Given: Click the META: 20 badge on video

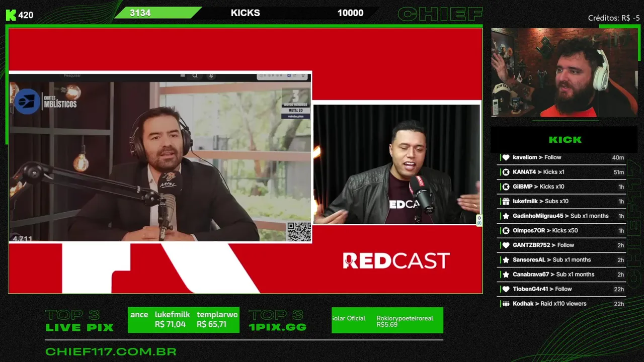Looking at the screenshot, I should (x=296, y=111).
